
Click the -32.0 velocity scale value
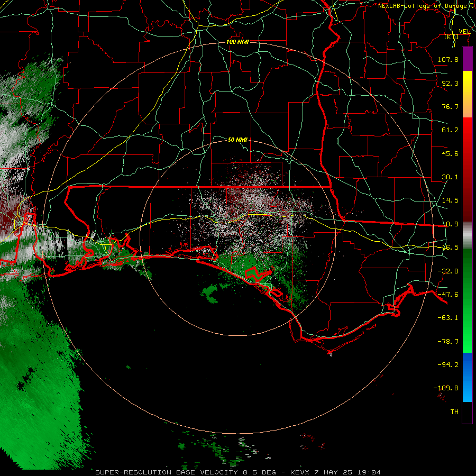coord(448,271)
